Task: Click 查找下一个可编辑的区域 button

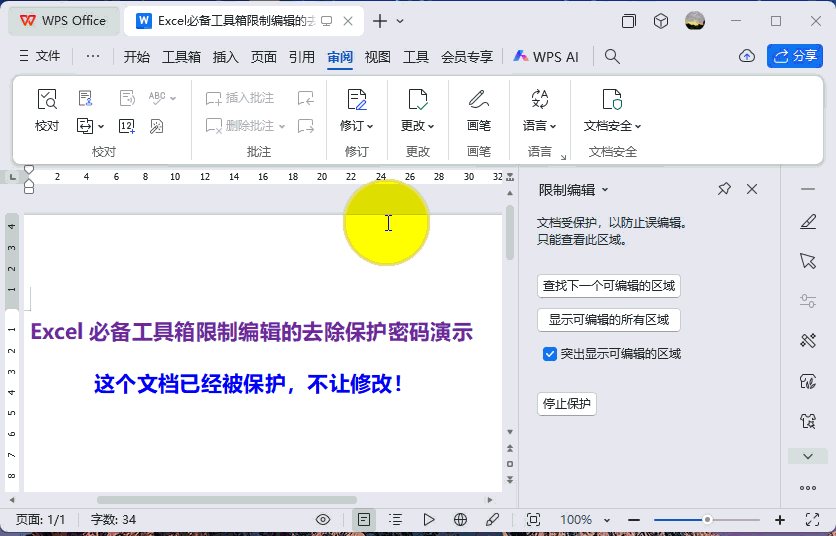Action: tap(609, 286)
